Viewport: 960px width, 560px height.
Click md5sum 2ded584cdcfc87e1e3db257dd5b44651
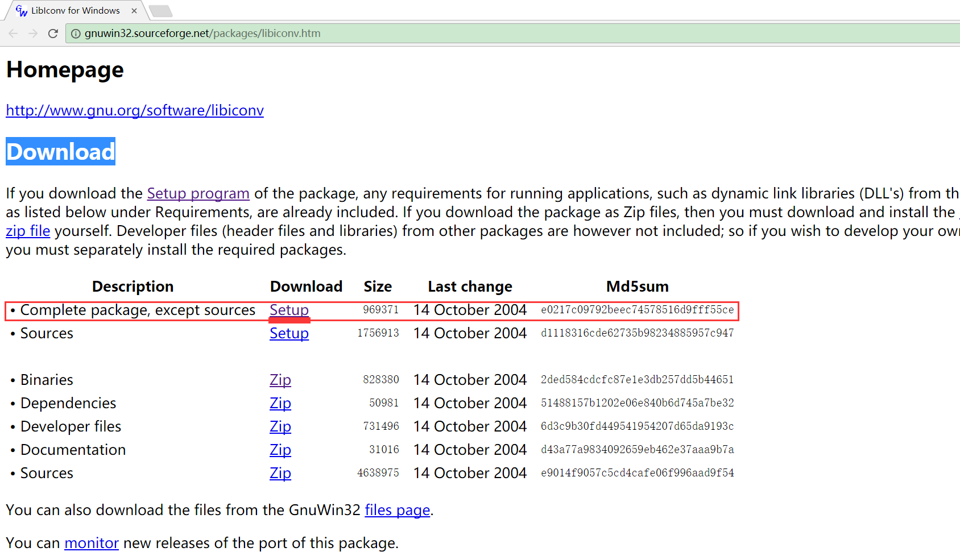coord(638,380)
